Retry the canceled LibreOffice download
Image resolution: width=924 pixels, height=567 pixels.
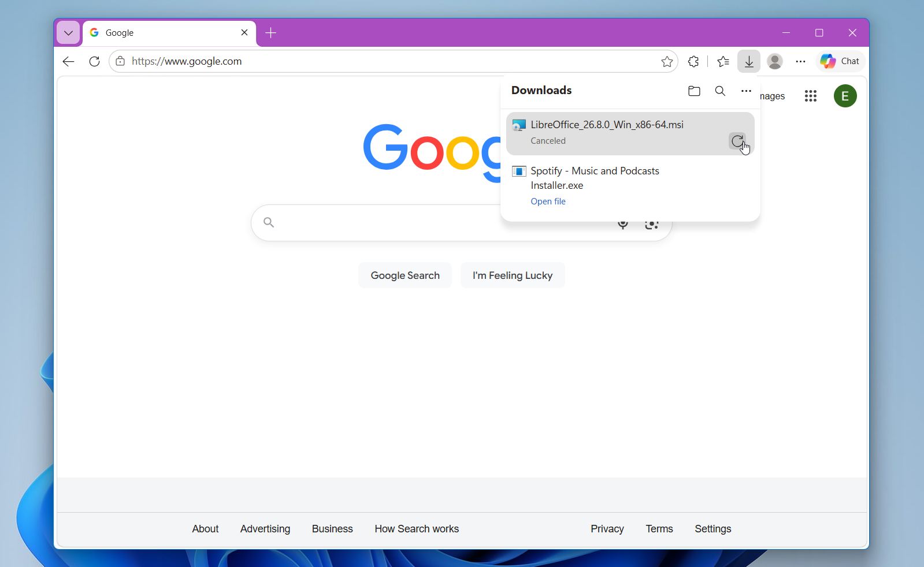(737, 141)
